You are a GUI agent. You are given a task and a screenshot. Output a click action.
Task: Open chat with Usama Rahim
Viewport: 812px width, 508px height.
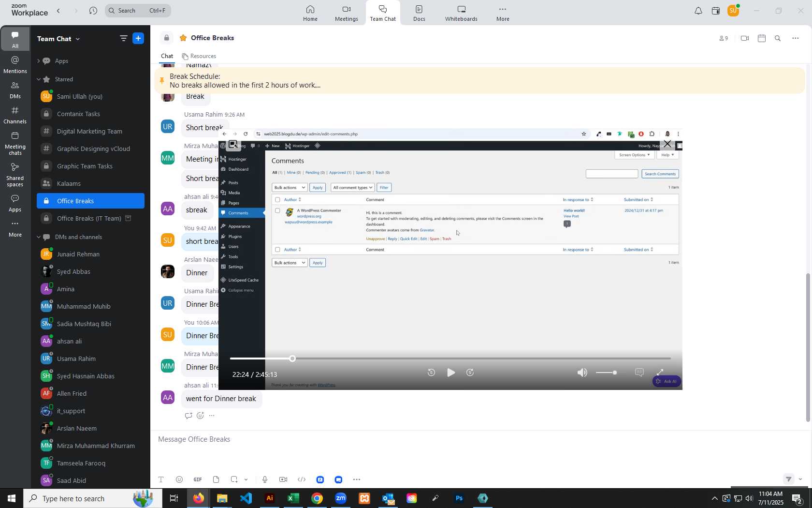pos(90,359)
